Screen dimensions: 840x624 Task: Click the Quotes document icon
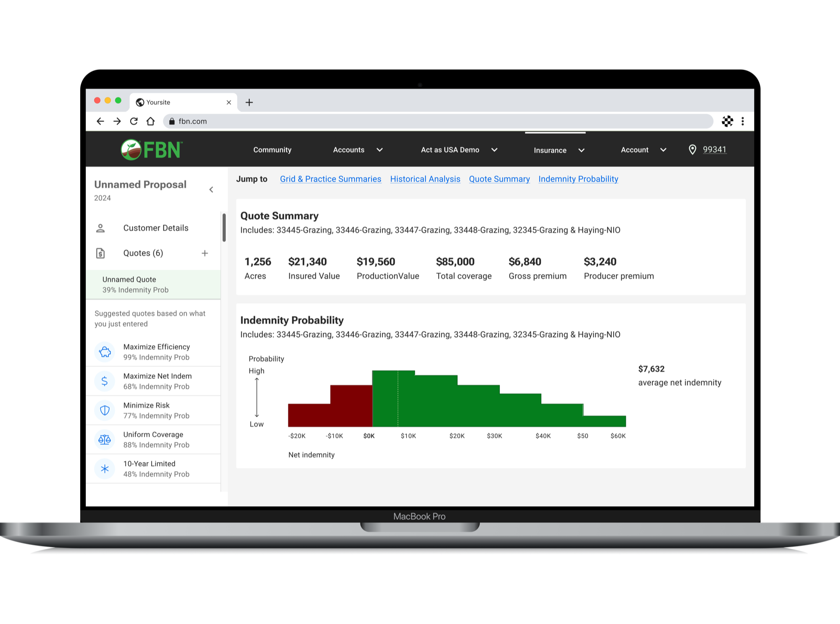(100, 253)
